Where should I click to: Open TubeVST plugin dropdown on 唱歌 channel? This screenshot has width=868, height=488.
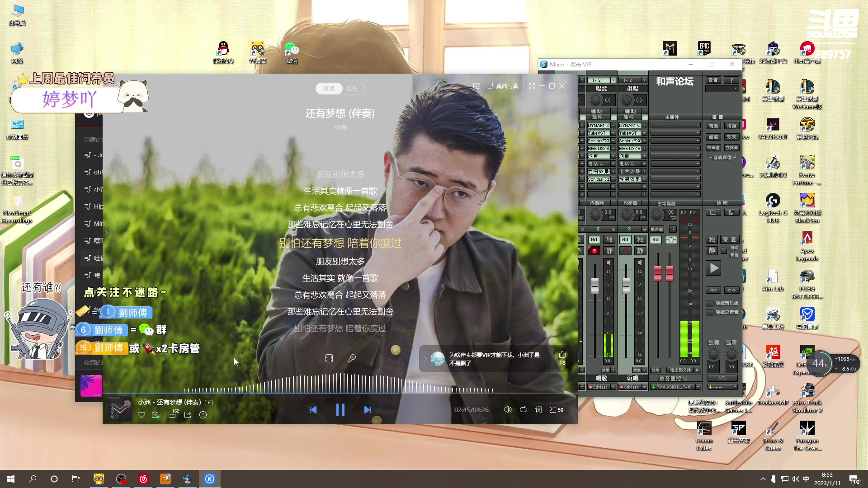click(x=613, y=133)
